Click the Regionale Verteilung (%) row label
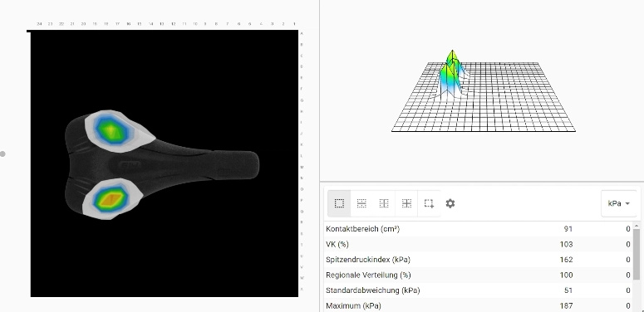 (368, 275)
